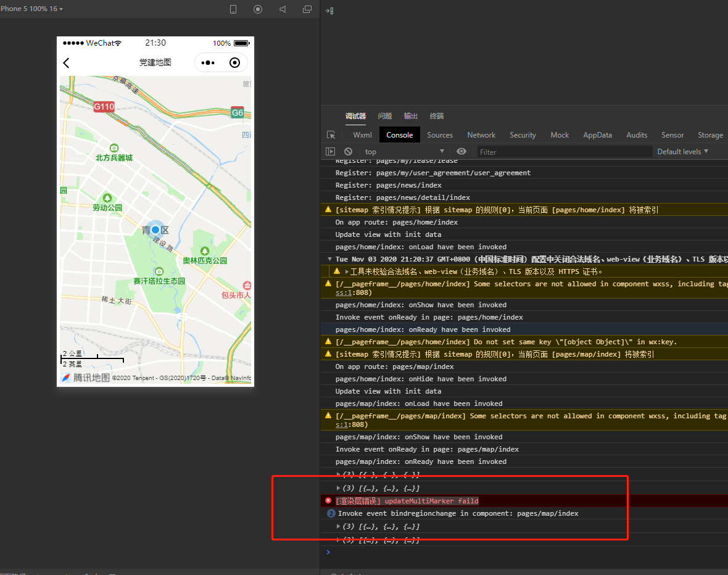The image size is (728, 575).
Task: Open the Sources tab
Action: 440,134
